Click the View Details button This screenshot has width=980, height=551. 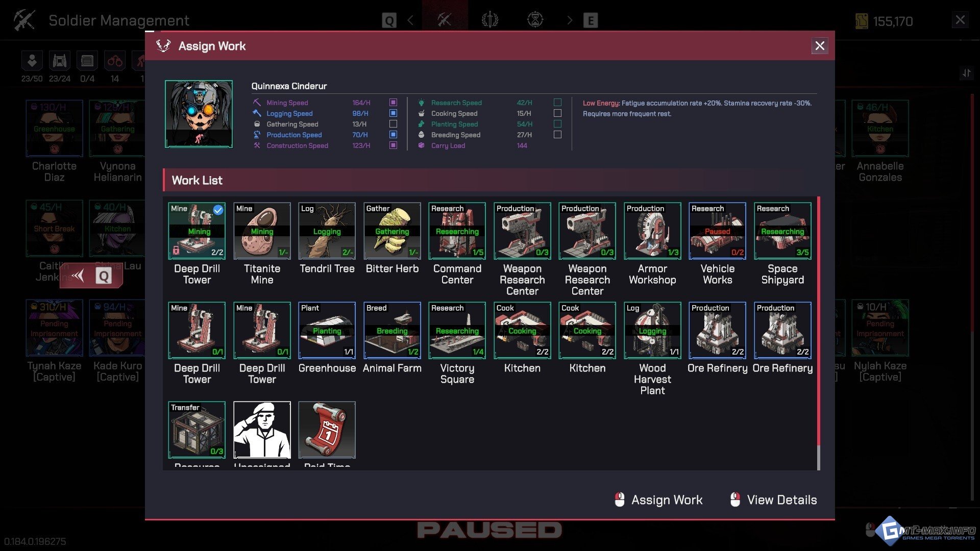click(x=773, y=500)
